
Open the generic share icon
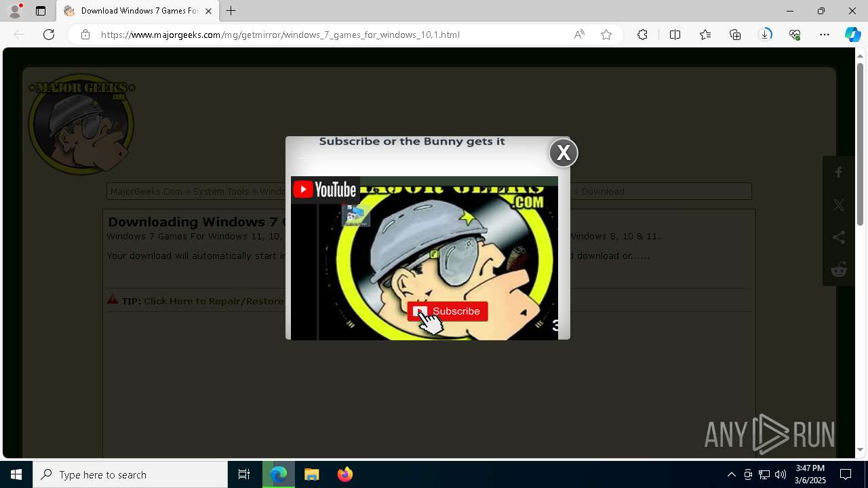click(839, 237)
